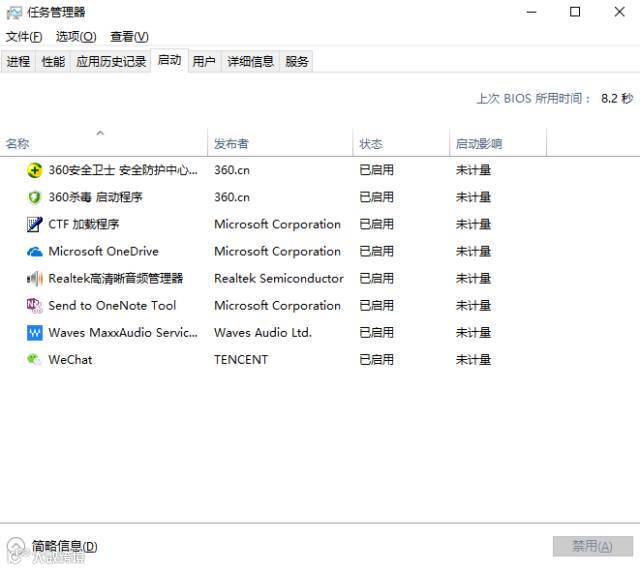Open the 查看(V) menu

[129, 37]
